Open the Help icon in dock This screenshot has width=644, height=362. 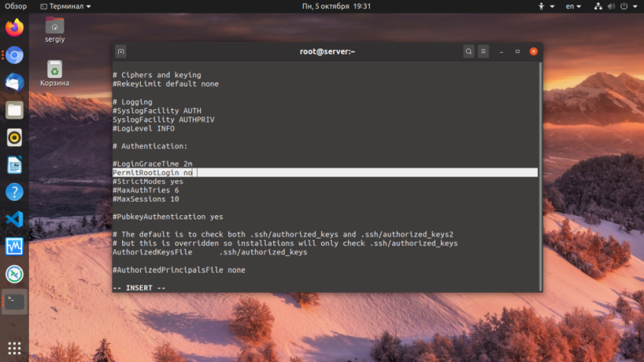[x=14, y=192]
